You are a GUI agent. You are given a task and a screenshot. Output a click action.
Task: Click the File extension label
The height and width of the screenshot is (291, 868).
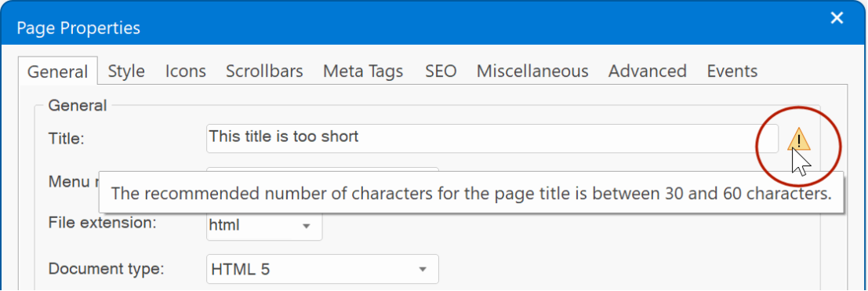pos(103,224)
